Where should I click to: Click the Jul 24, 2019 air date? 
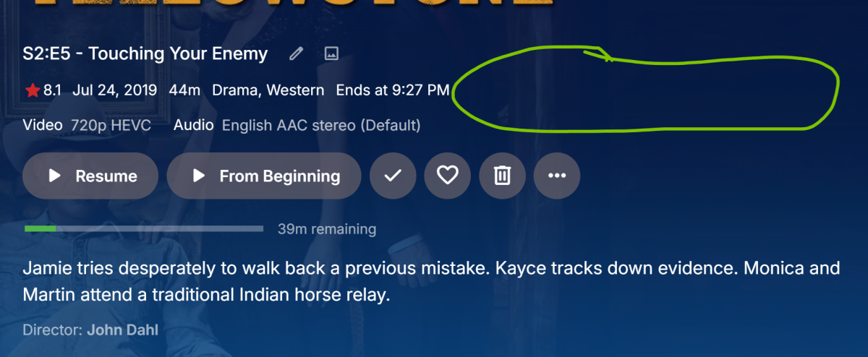click(x=115, y=91)
